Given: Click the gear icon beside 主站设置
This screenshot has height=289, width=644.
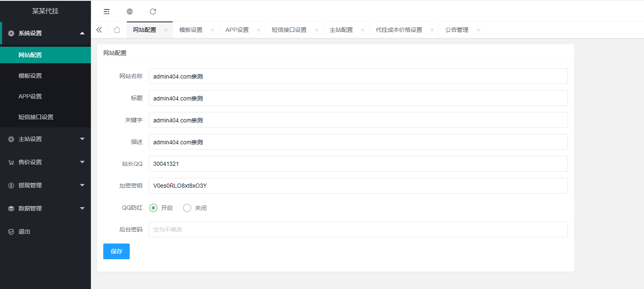Looking at the screenshot, I should click(11, 139).
